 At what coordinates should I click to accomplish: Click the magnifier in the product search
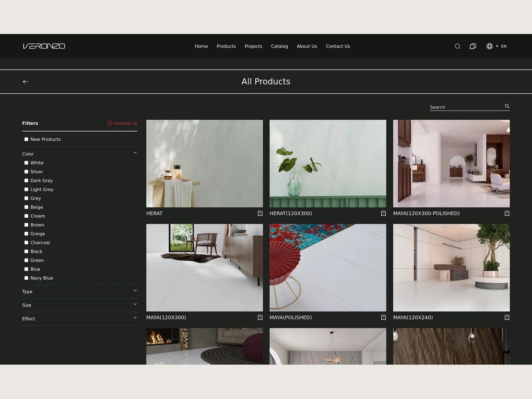coord(507,106)
